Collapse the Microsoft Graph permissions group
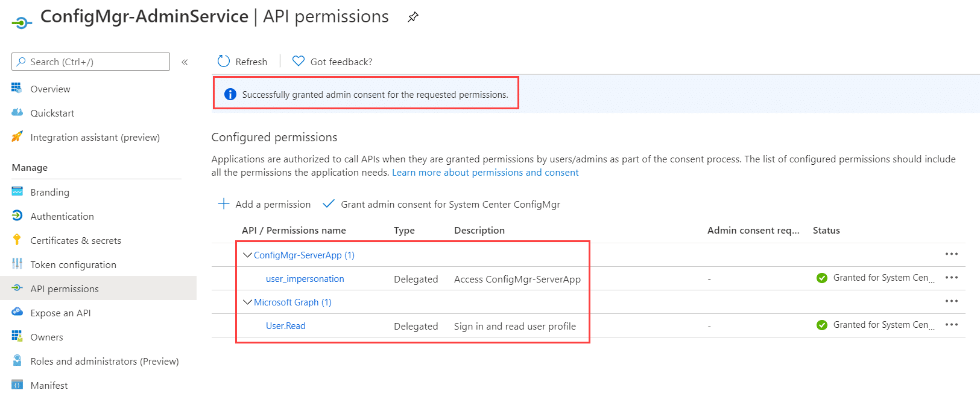The width and height of the screenshot is (980, 396). click(247, 302)
